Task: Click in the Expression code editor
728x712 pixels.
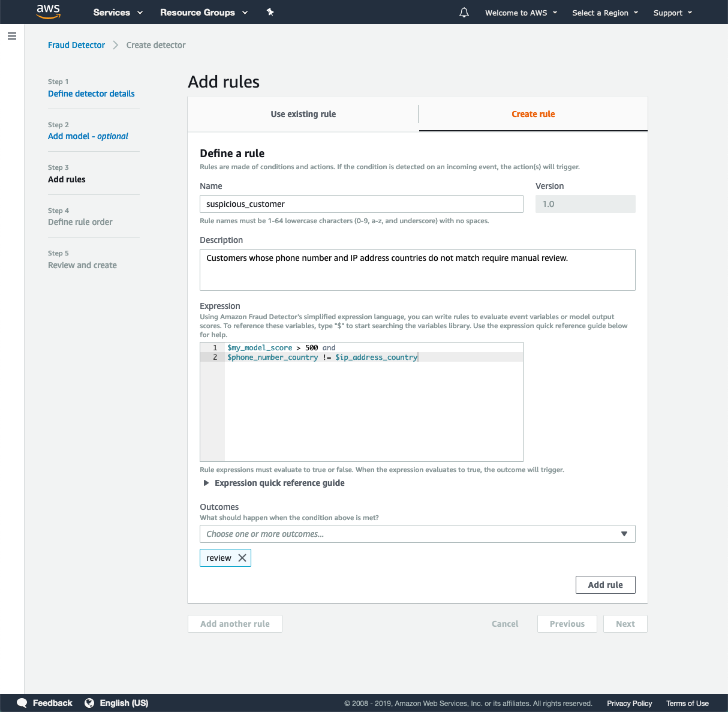Action: coord(362,402)
